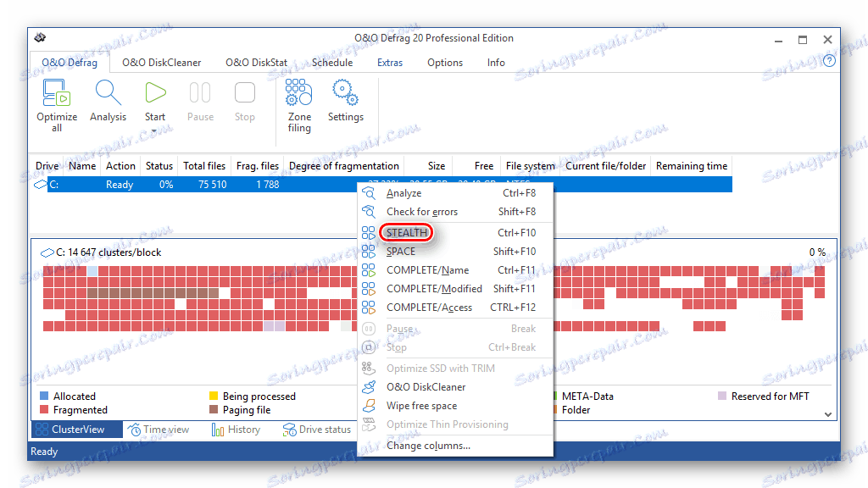Choose O&O DiskCleaner from context menu
The width and height of the screenshot is (868, 488).
coord(455,387)
